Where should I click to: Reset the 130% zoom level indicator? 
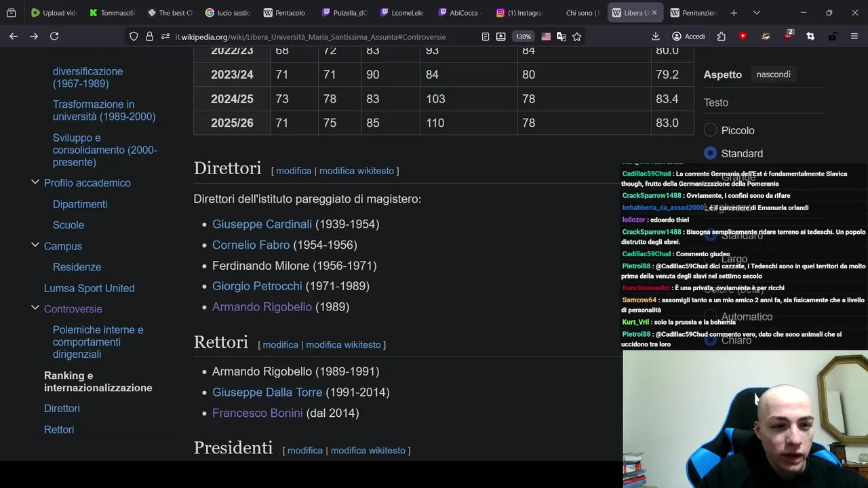[523, 37]
